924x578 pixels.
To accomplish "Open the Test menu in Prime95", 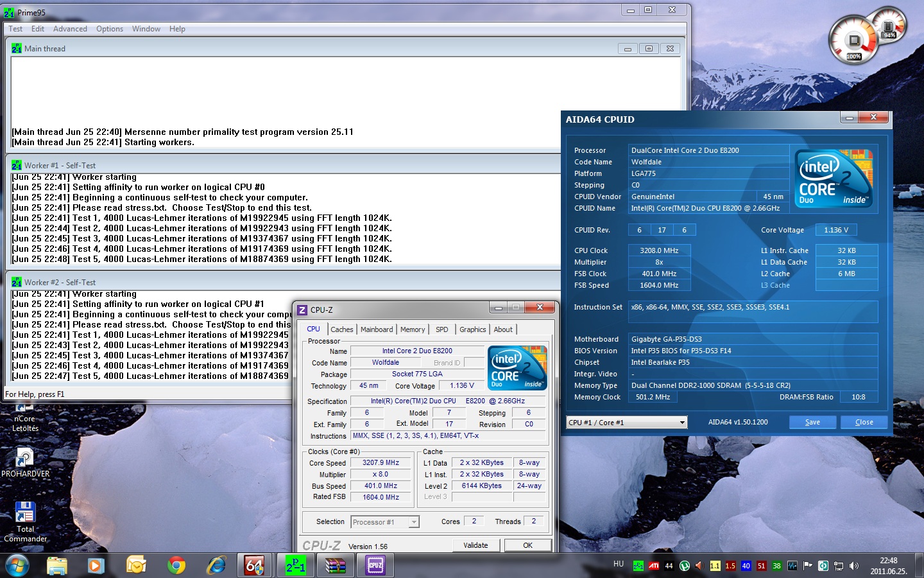I will [15, 29].
